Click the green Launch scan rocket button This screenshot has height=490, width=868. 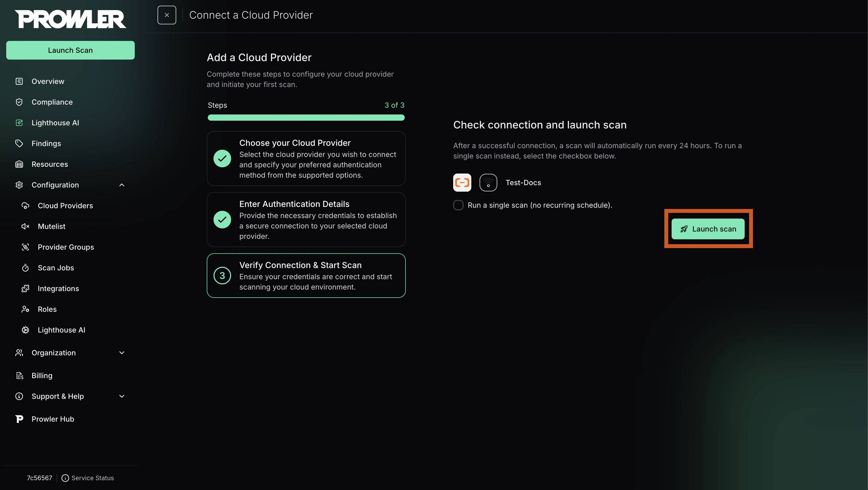708,229
